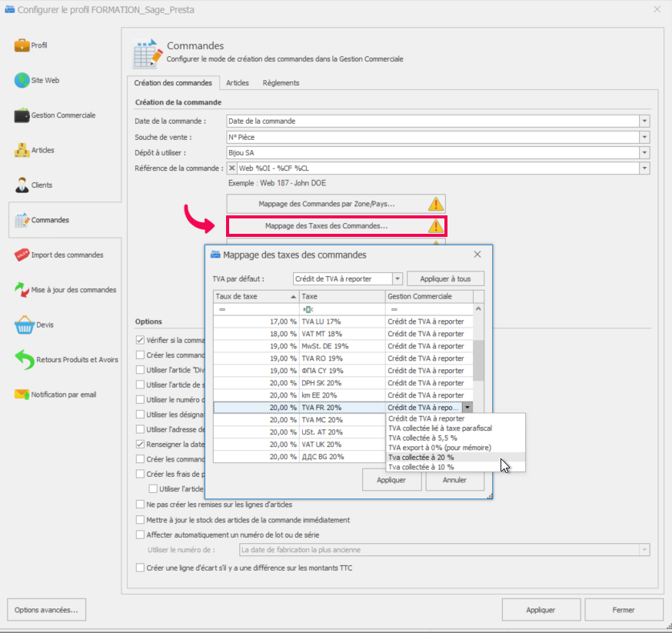The image size is (672, 633).
Task: Expand the Dépôt à utiliser dropdown
Action: point(644,152)
